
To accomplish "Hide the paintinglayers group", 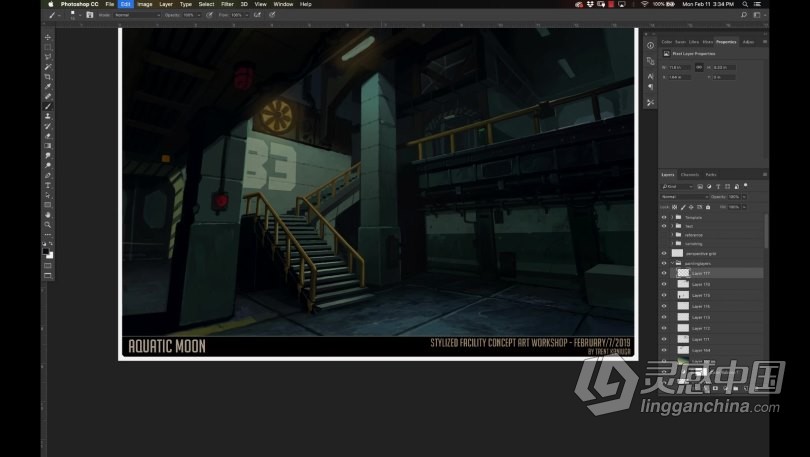I will tap(664, 263).
